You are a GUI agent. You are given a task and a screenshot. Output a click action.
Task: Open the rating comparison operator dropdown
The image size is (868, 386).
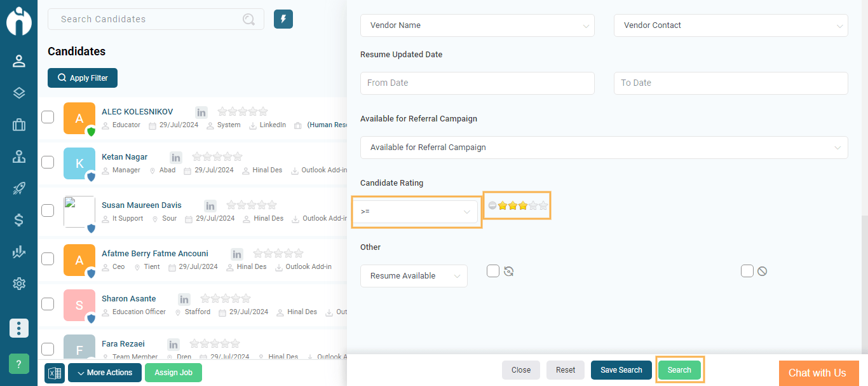[416, 212]
